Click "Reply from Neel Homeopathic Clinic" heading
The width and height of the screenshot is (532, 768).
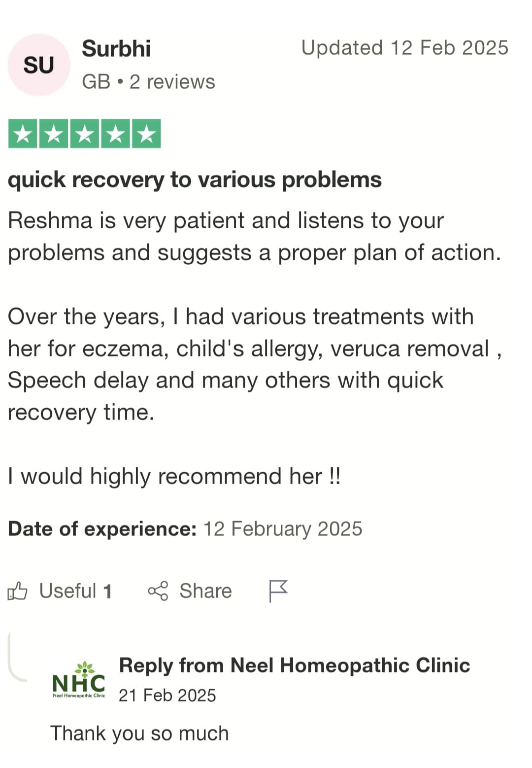[295, 665]
